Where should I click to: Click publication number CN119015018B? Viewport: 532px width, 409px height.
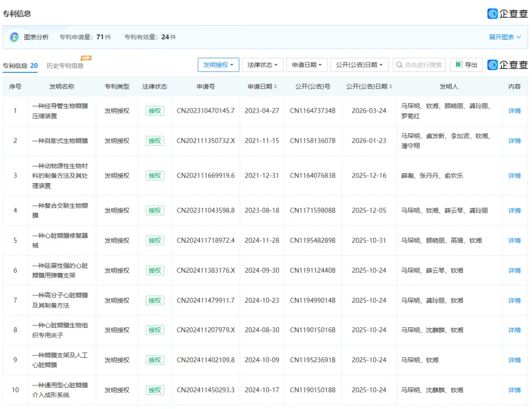point(312,390)
